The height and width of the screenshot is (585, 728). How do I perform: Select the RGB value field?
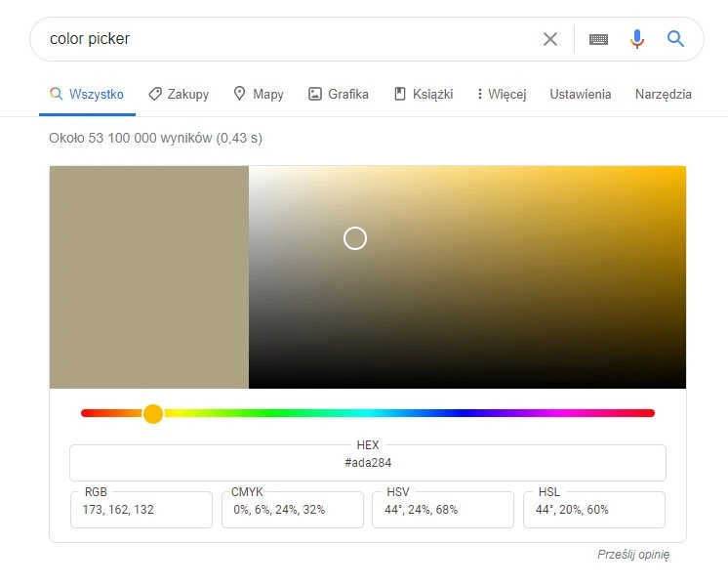click(142, 510)
